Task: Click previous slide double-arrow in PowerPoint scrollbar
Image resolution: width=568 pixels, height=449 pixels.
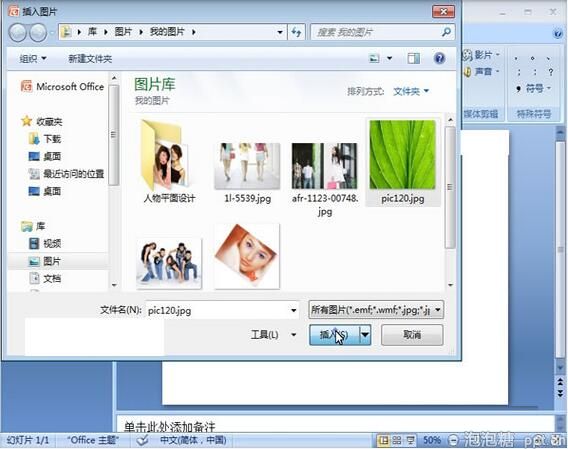Action: coord(560,382)
